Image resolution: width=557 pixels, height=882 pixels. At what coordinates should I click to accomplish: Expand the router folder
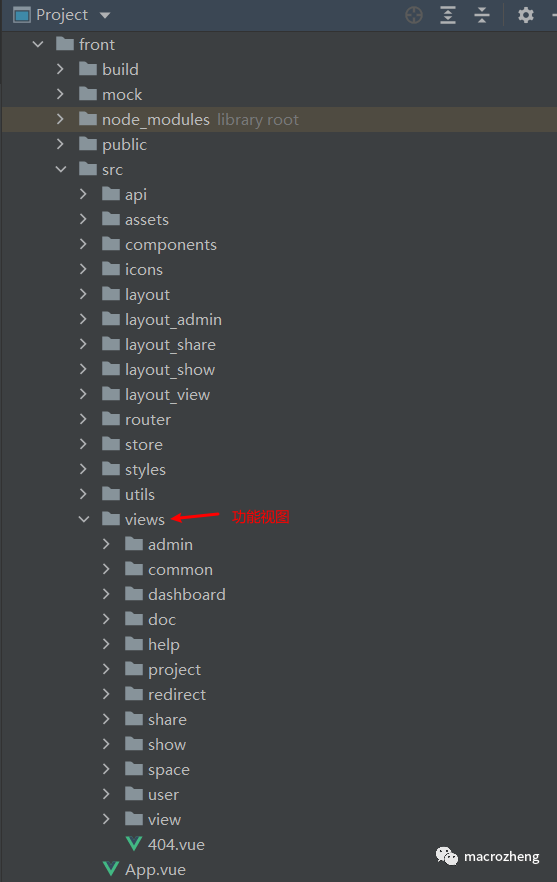pyautogui.click(x=83, y=419)
